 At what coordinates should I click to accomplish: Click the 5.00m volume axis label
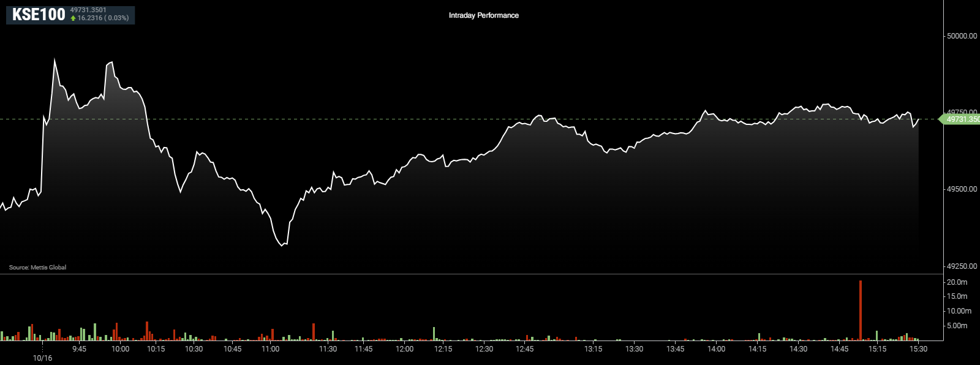pyautogui.click(x=957, y=326)
